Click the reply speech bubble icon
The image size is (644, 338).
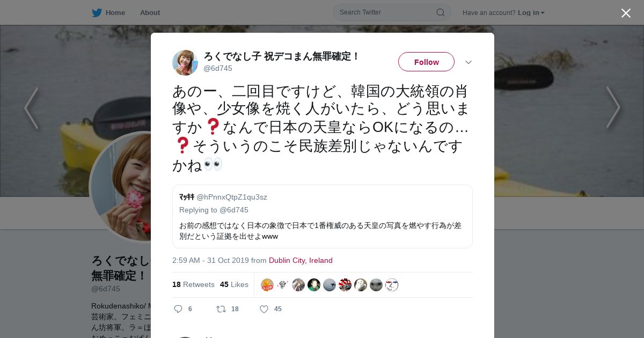[x=179, y=309]
